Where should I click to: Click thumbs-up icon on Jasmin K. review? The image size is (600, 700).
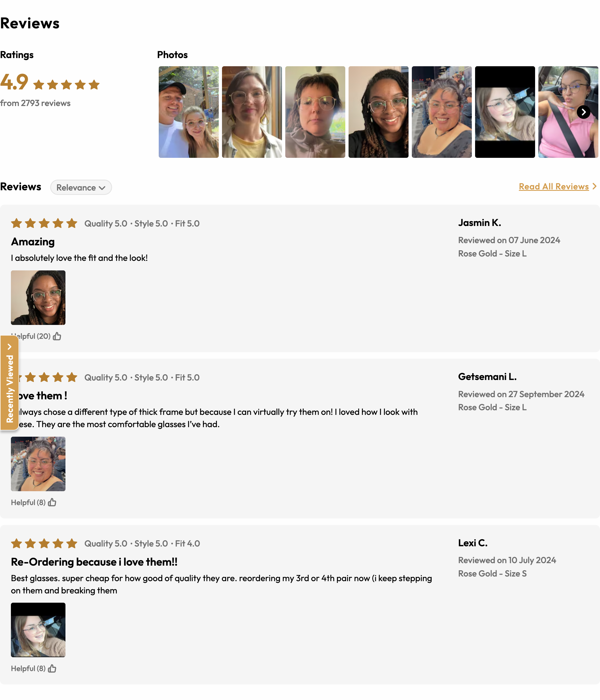click(x=57, y=336)
